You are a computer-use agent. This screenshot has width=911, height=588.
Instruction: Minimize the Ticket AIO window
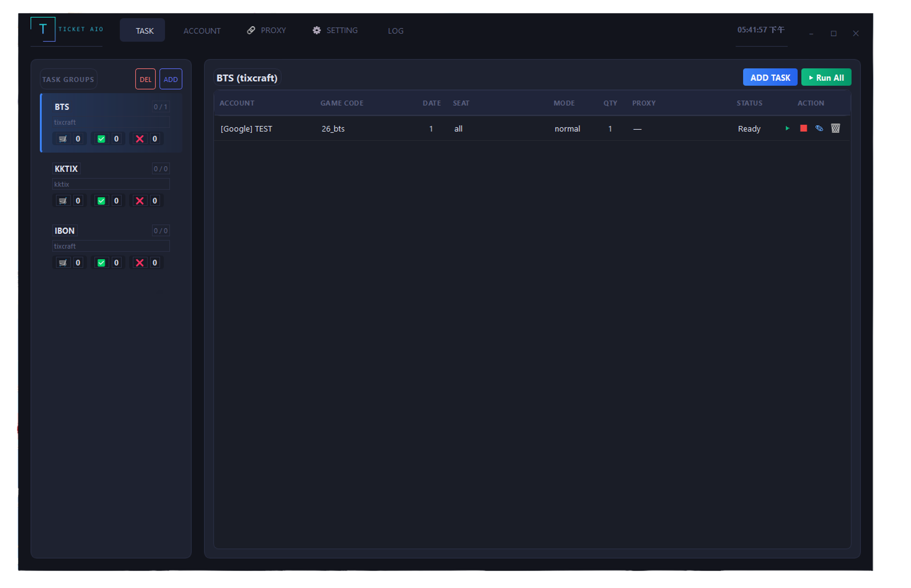811,33
